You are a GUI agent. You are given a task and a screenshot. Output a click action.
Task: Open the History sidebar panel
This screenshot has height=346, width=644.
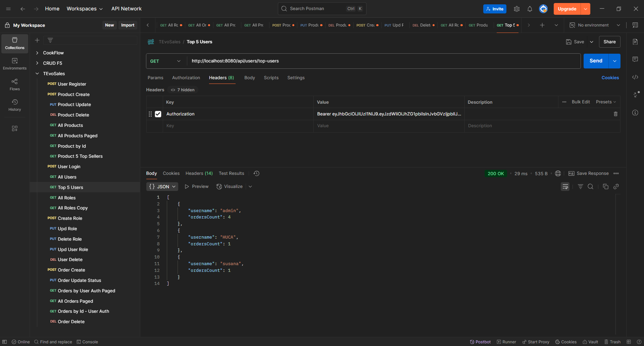15,105
